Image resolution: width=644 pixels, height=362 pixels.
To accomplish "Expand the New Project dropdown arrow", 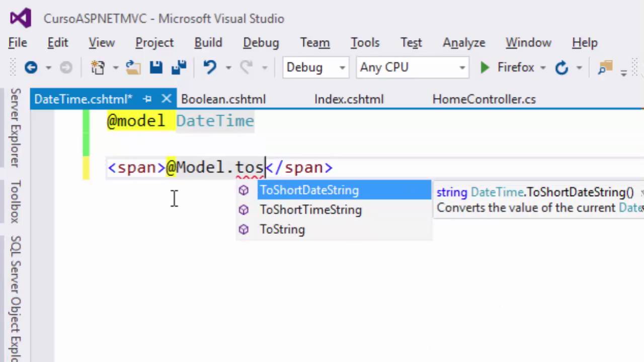I will (115, 67).
